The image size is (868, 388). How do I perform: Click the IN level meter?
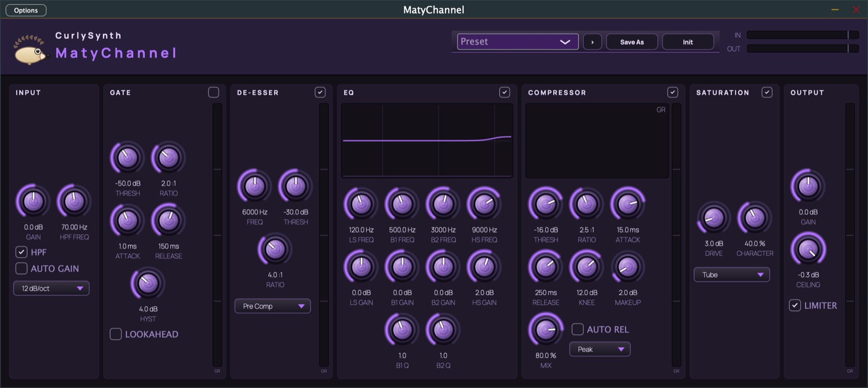pos(802,35)
